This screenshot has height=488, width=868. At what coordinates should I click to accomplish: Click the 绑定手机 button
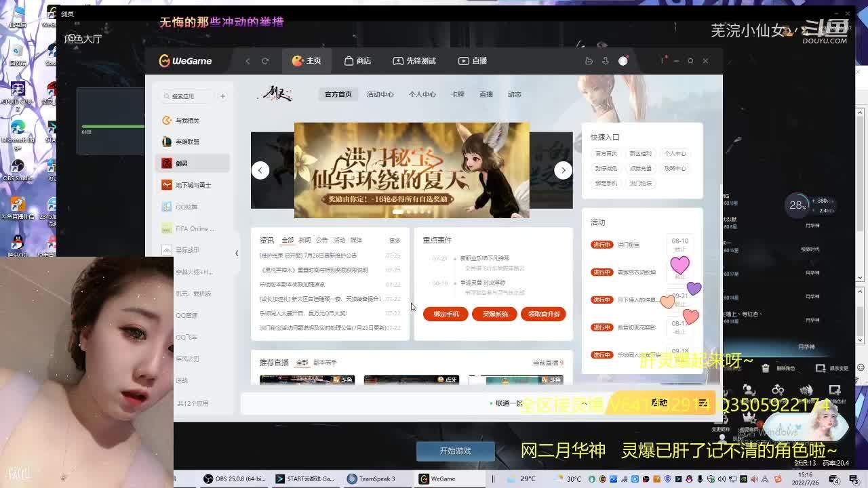(446, 314)
